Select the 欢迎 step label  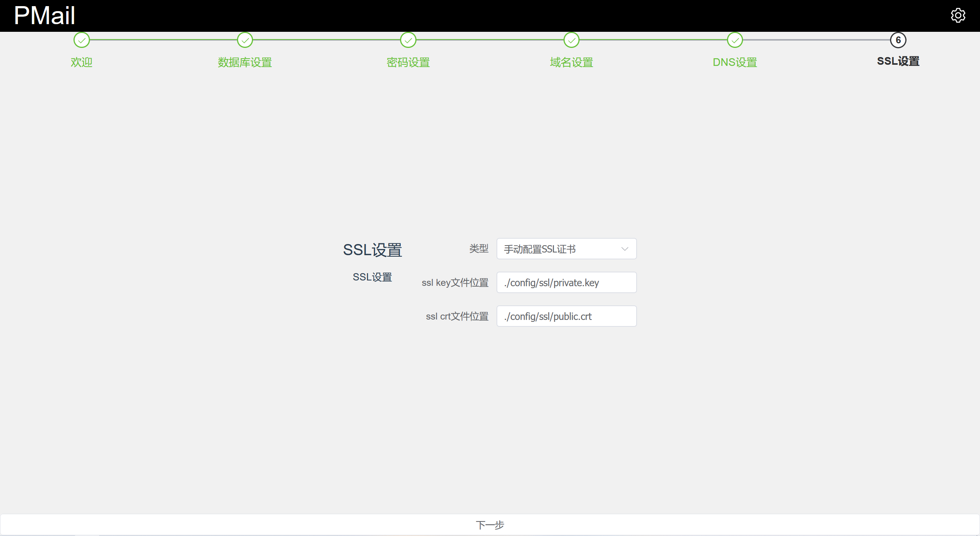pos(82,62)
